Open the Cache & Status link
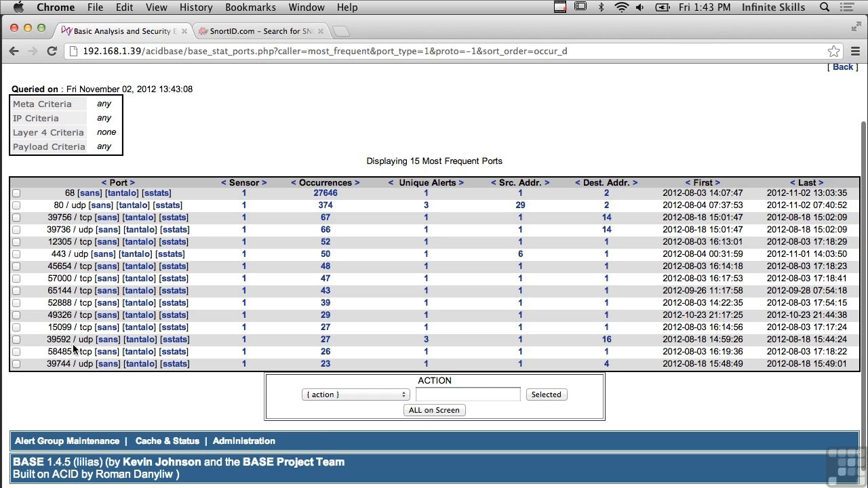The height and width of the screenshot is (488, 868). click(x=167, y=441)
